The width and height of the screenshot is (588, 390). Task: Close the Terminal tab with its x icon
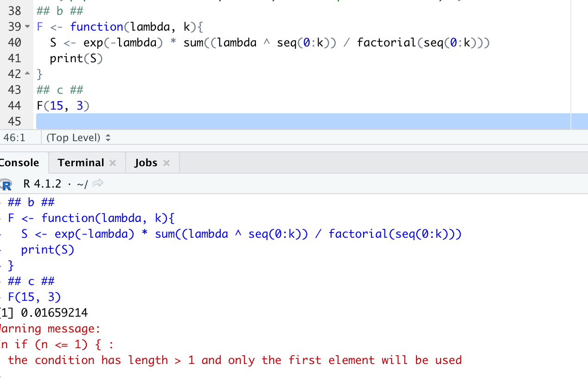[112, 162]
